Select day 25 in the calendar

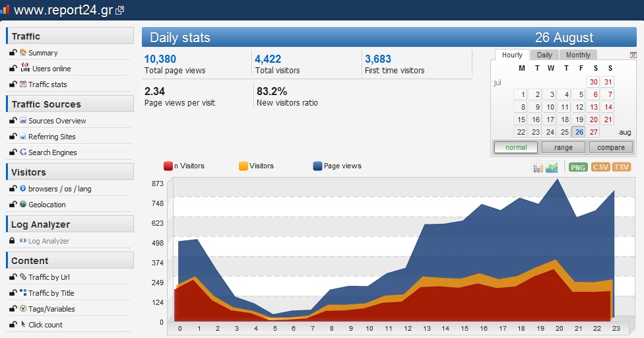564,132
